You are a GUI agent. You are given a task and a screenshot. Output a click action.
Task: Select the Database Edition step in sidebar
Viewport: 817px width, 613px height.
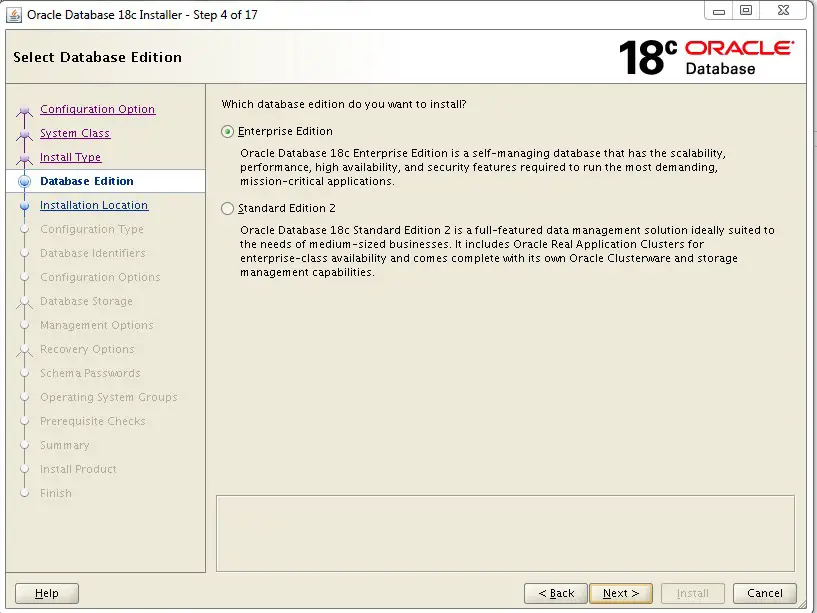pyautogui.click(x=86, y=181)
